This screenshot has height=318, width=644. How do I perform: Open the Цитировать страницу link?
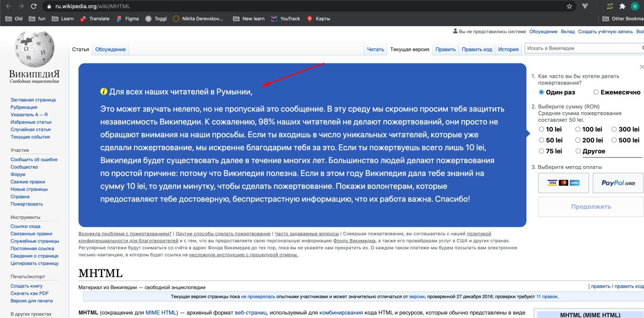(x=35, y=263)
